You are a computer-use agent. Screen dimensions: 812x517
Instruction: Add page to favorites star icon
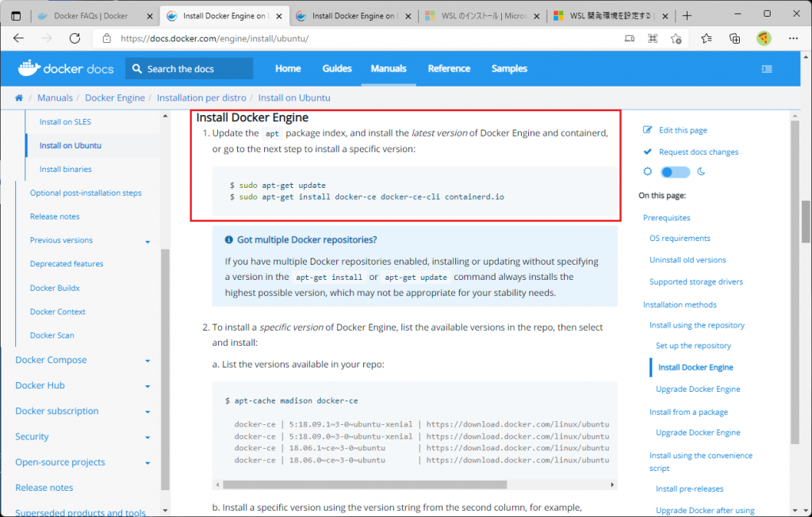[x=676, y=38]
